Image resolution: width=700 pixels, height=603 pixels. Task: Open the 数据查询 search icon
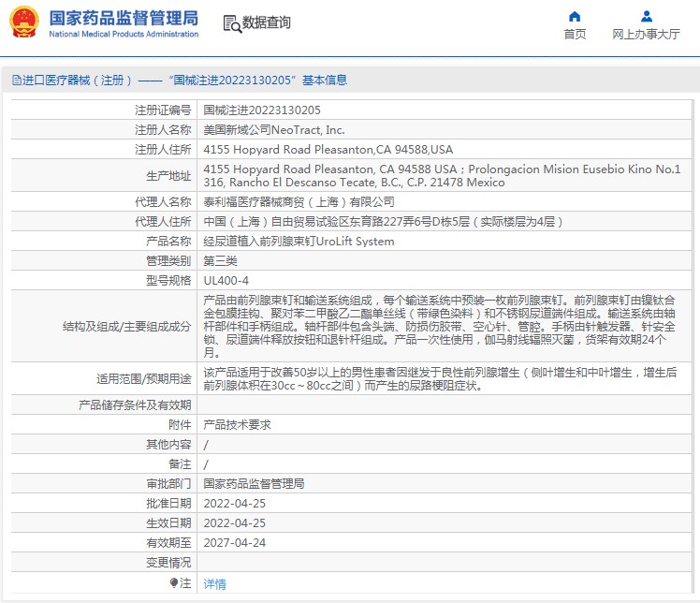coord(232,23)
